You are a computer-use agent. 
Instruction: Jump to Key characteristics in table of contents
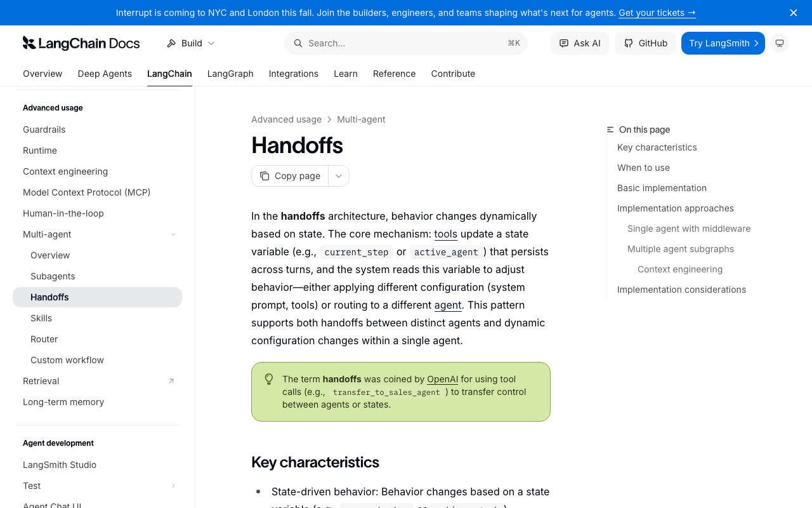657,147
